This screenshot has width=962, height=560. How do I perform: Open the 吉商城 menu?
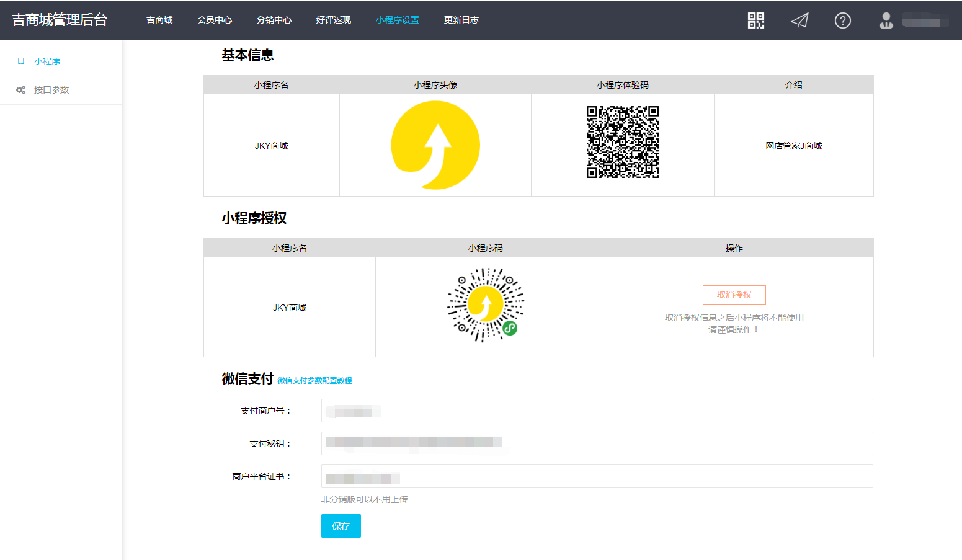[x=159, y=20]
